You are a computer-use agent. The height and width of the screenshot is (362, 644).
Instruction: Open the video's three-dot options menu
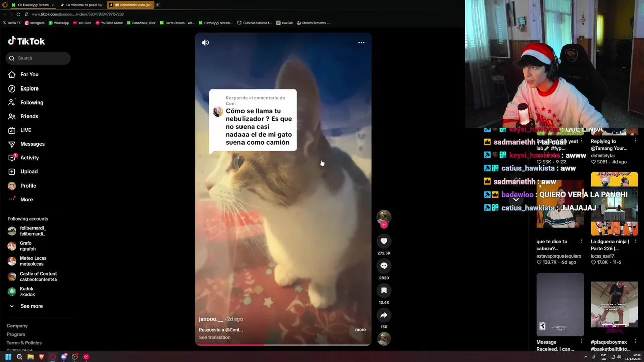(361, 43)
